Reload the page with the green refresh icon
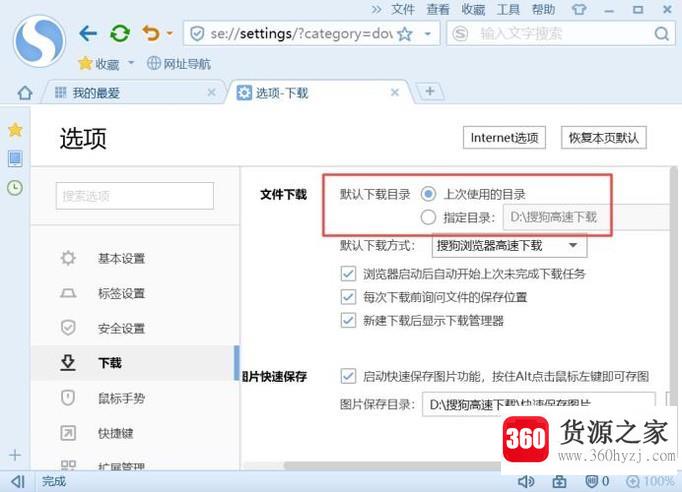The height and width of the screenshot is (492, 682). point(120,33)
